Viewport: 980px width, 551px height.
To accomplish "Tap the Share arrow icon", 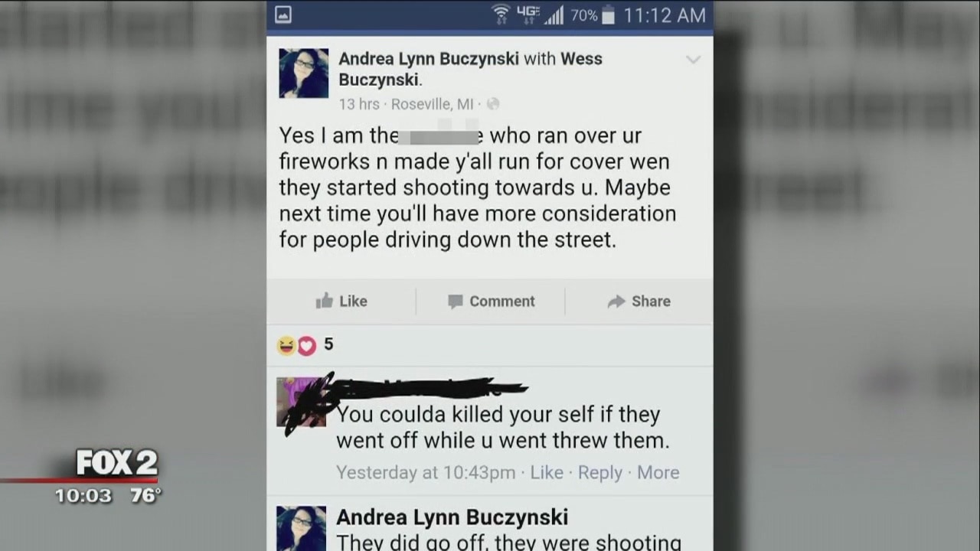I will pos(616,302).
